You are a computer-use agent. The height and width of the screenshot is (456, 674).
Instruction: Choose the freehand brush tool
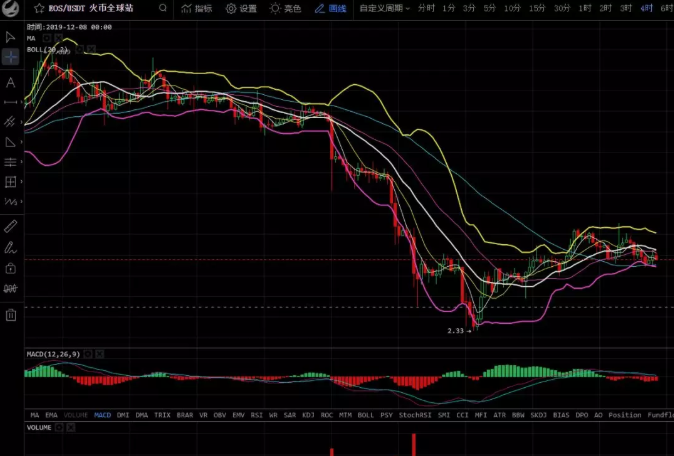click(10, 248)
